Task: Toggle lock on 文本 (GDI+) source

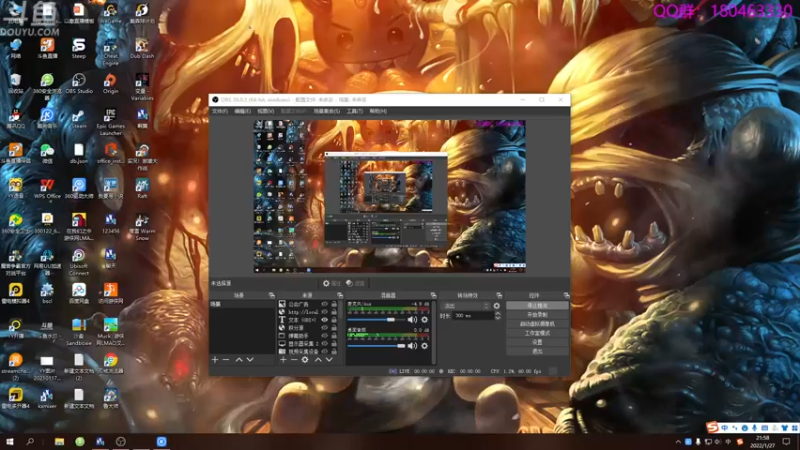Action: 334,320
